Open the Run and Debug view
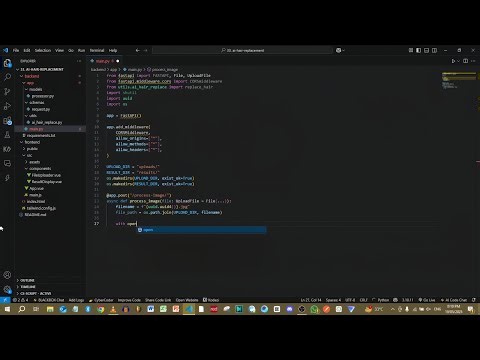This screenshot has height=360, width=480. pyautogui.click(x=7, y=106)
